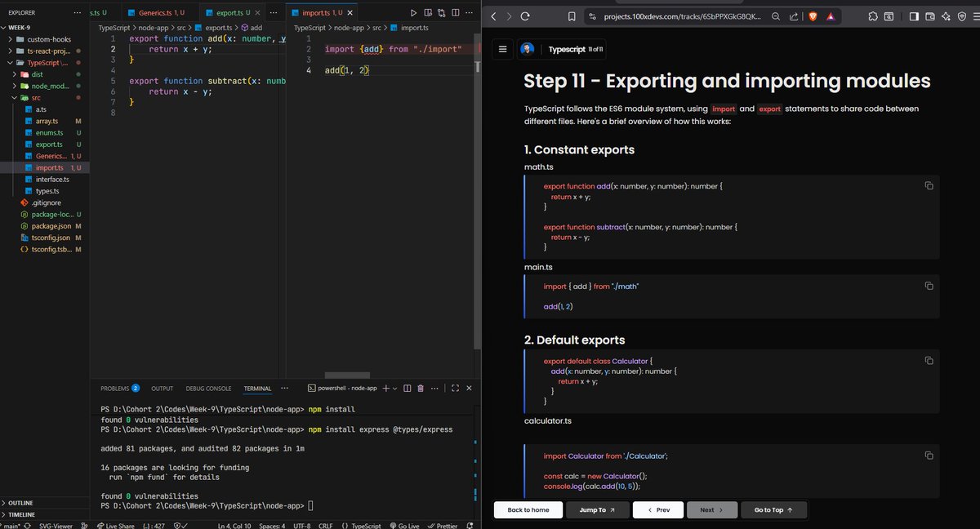Copy the math.ts code block

click(929, 186)
